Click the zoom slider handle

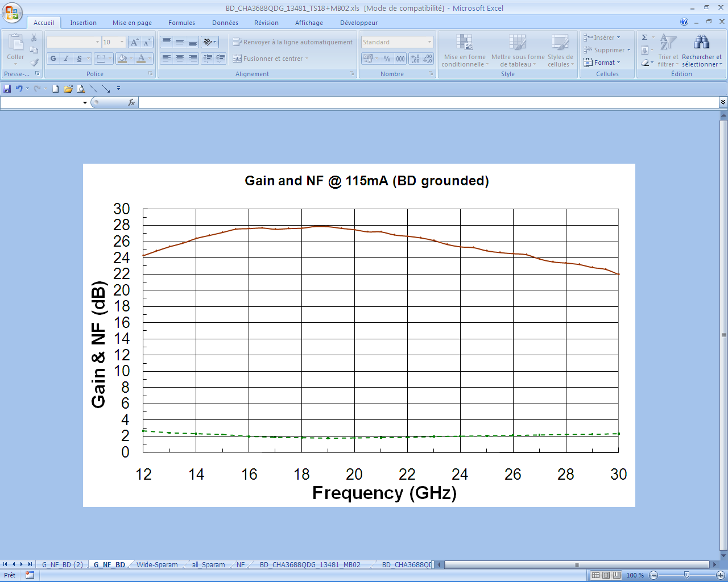pos(686,575)
